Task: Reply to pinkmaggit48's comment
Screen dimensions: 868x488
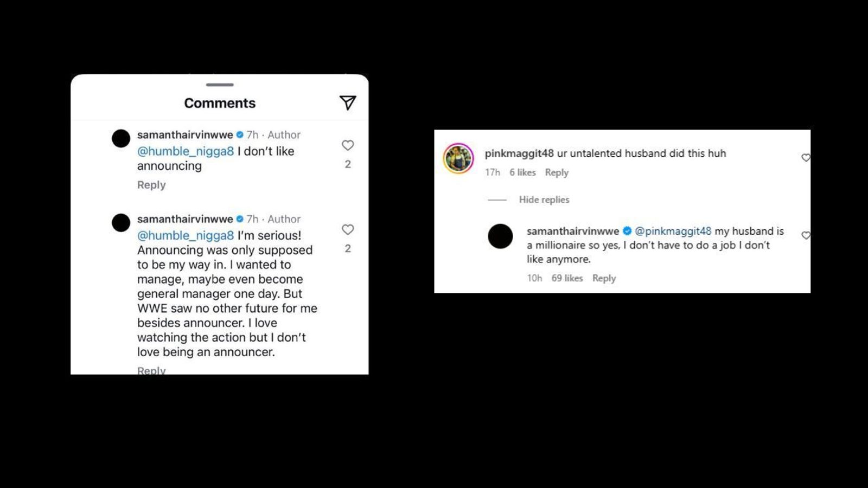Action: coord(557,172)
